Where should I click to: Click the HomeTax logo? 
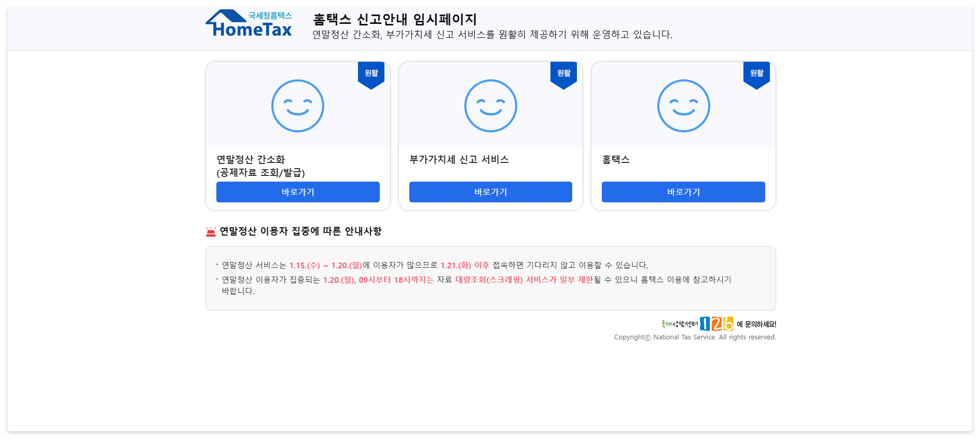(249, 24)
